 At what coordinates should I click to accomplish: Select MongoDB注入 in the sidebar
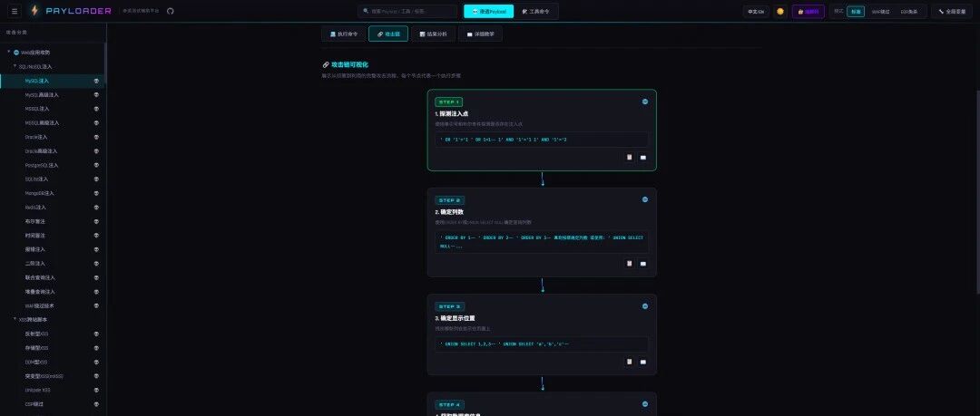point(39,193)
